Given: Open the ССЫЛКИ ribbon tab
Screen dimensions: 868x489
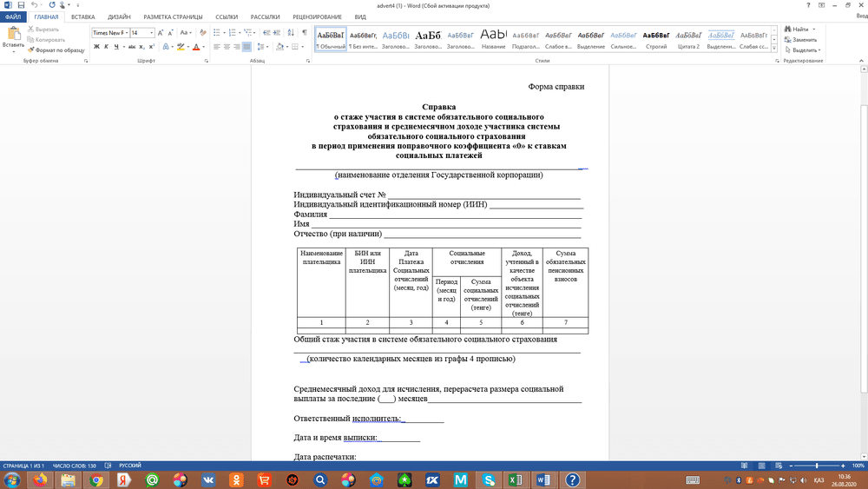Looking at the screenshot, I should pos(227,17).
